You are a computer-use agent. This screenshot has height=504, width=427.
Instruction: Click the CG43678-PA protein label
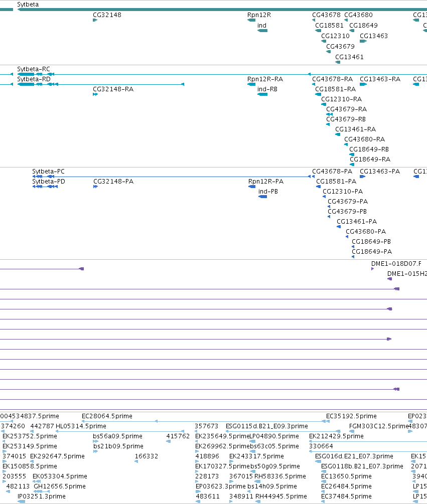click(332, 172)
